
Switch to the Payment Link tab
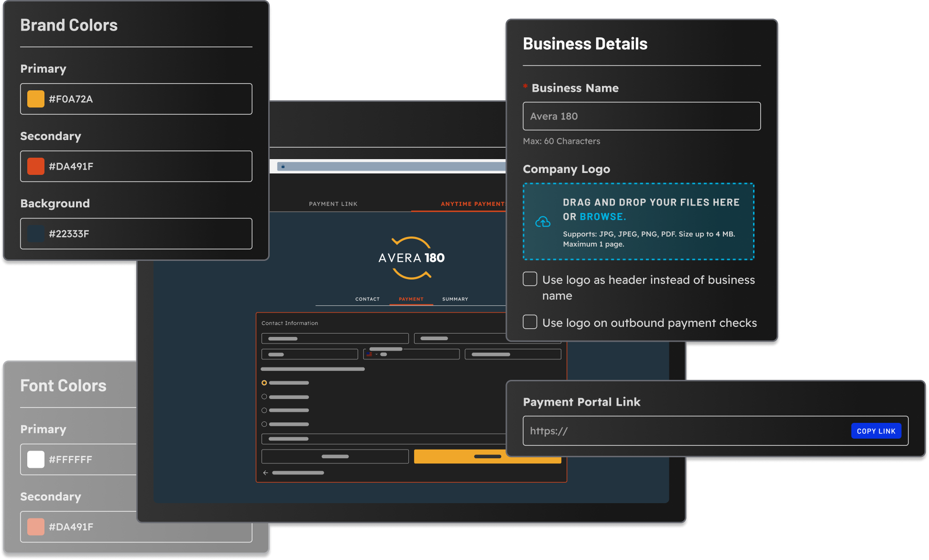coord(333,204)
